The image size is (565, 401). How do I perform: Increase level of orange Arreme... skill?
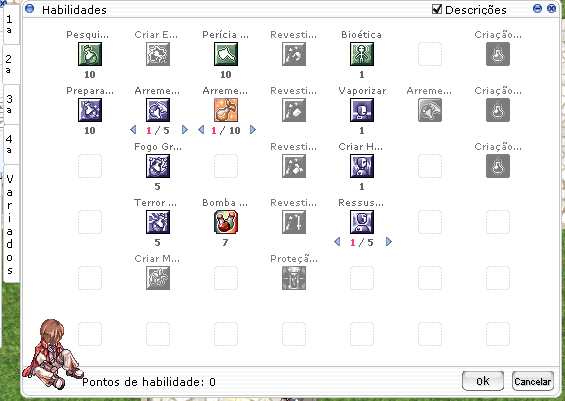(x=253, y=130)
